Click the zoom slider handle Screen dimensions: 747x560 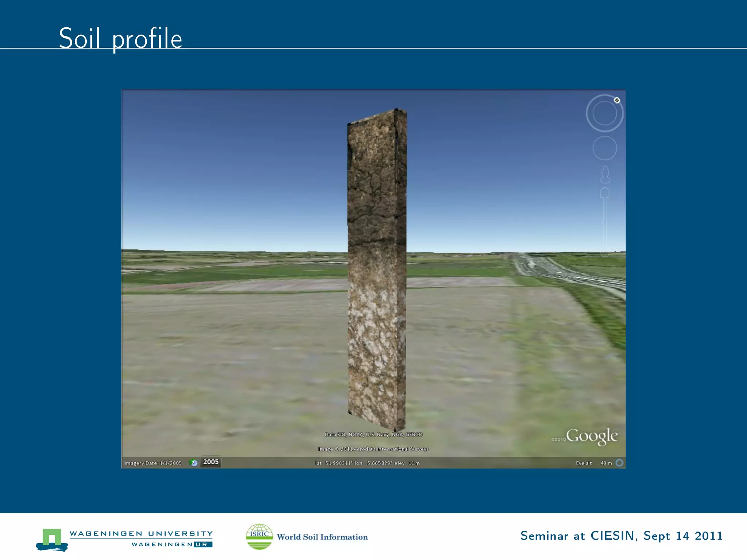pos(605,222)
